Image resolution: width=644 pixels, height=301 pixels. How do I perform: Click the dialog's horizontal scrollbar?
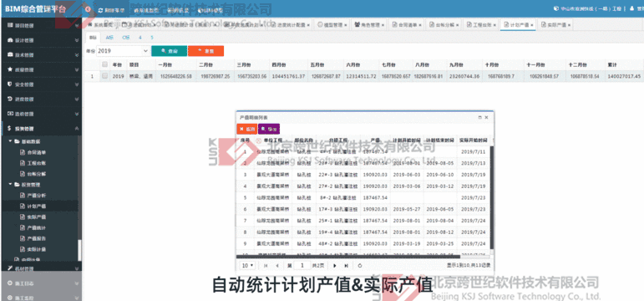349,256
